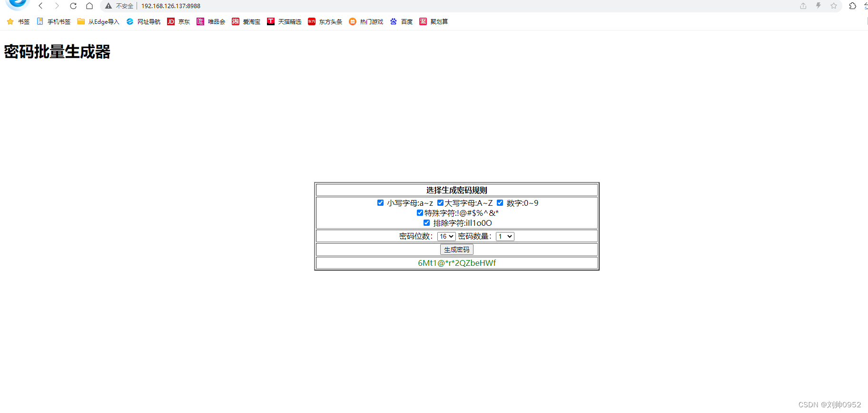The width and height of the screenshot is (868, 413).
Task: Click the not-secure warning triangle icon
Action: click(x=108, y=6)
